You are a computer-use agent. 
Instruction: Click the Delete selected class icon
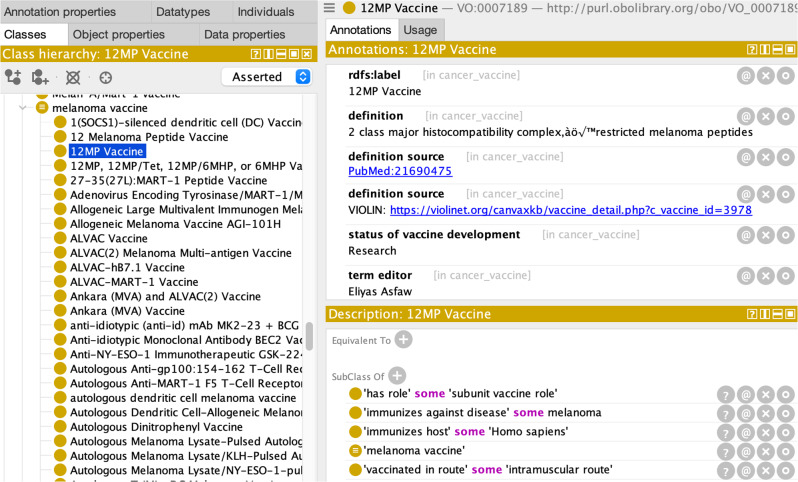[73, 77]
